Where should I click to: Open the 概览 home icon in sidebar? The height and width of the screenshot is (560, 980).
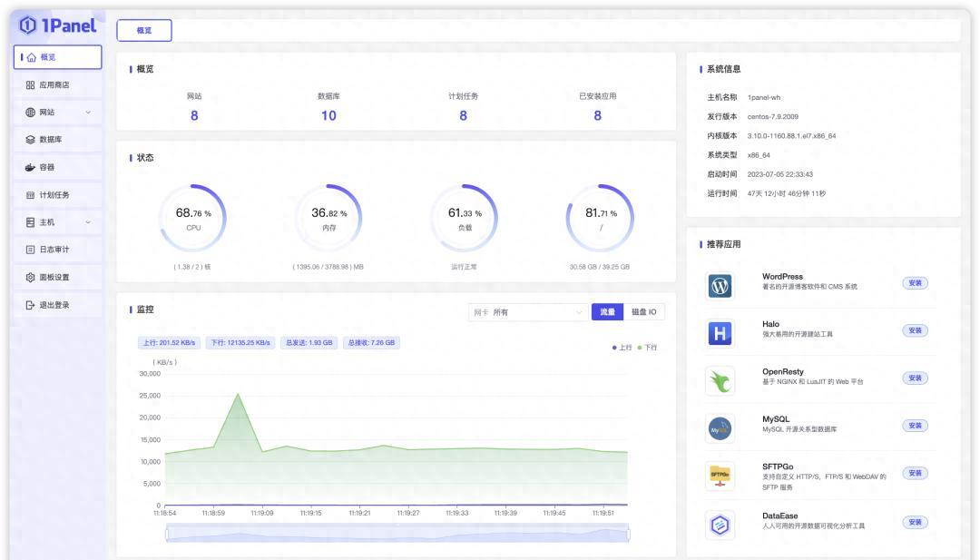31,57
